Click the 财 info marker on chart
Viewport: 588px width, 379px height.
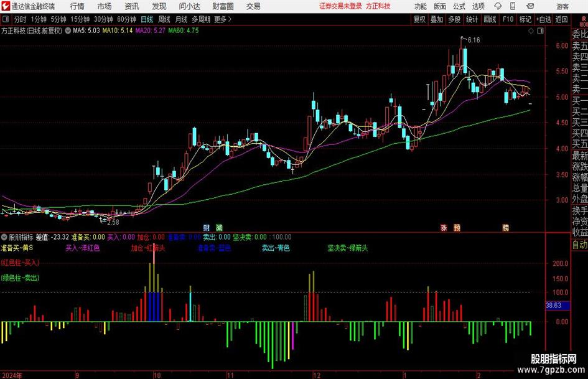click(207, 227)
